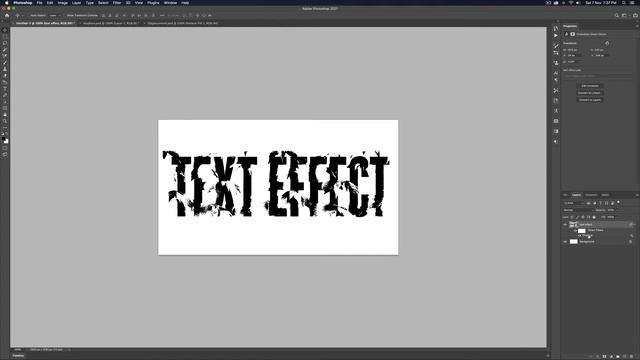Switch to the Channels tab
The image size is (640, 360).
(x=591, y=195)
